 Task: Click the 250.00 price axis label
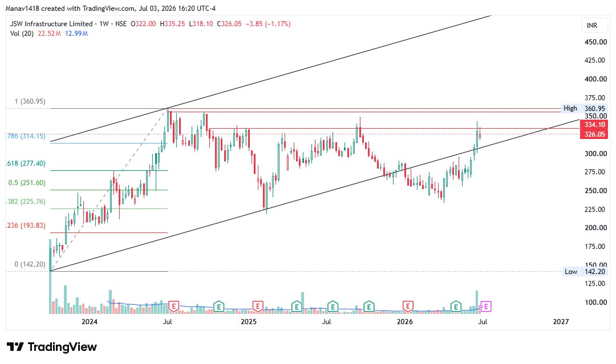click(x=595, y=191)
